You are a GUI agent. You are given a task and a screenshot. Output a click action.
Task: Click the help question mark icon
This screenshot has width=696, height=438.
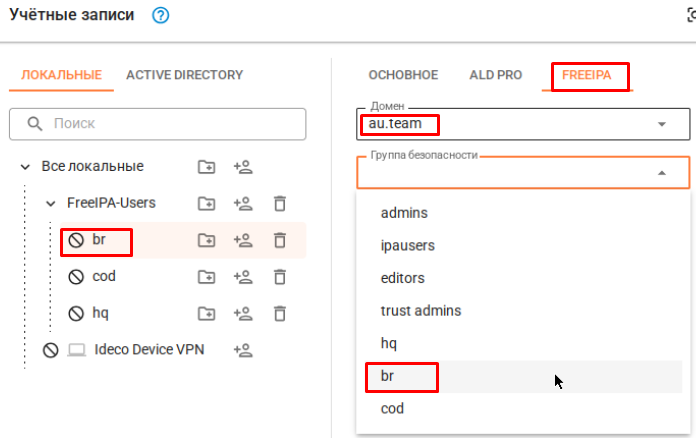160,15
